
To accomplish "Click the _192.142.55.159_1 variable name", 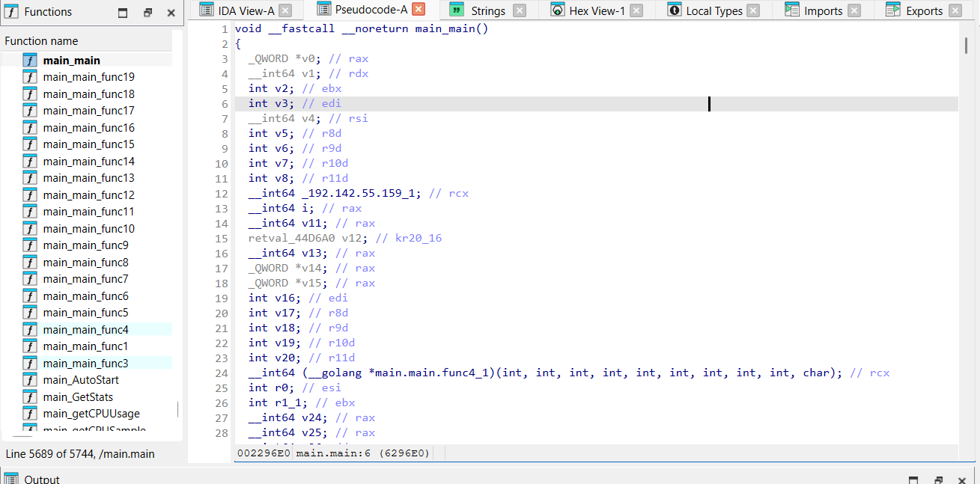I will pos(362,193).
